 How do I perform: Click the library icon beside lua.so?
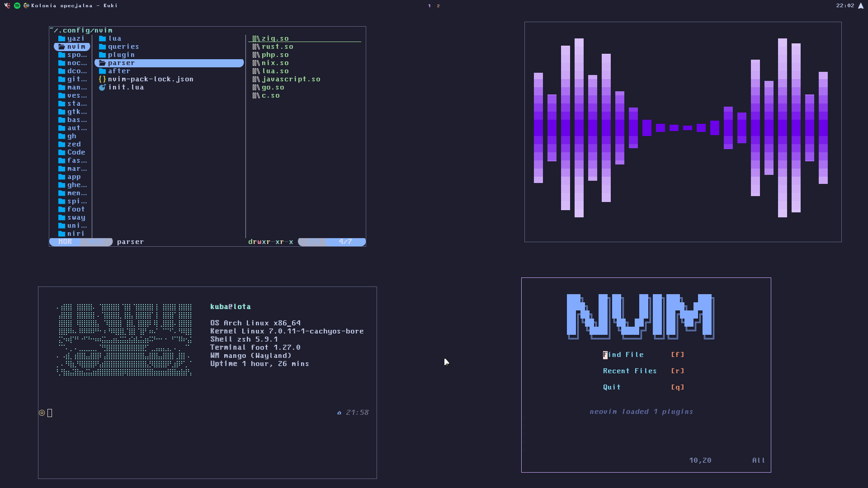pos(256,71)
